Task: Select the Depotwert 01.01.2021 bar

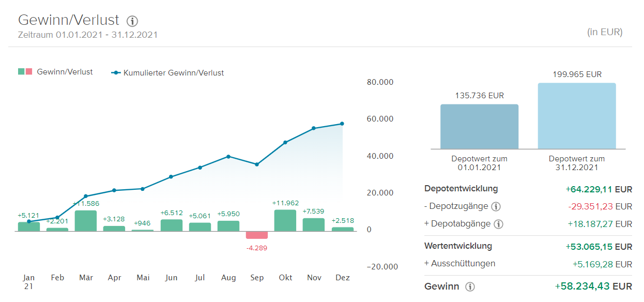Action: click(479, 127)
